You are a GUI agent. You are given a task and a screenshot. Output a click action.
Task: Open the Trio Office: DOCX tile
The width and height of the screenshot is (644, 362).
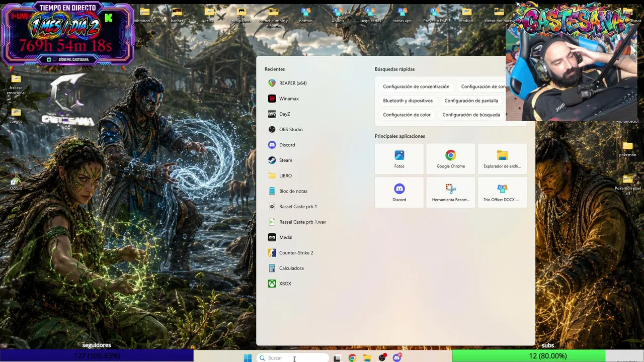coord(502,193)
